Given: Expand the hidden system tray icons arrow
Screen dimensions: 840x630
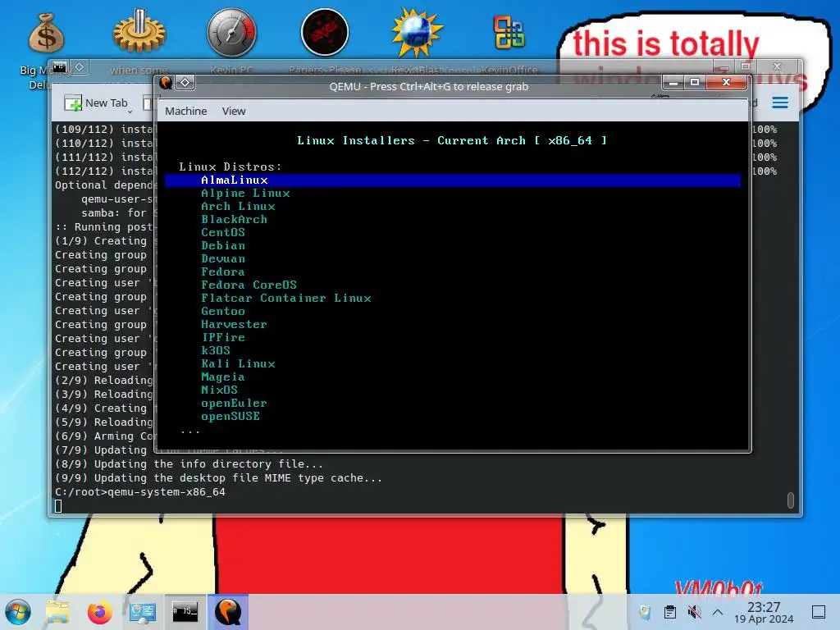Looking at the screenshot, I should pyautogui.click(x=718, y=612).
